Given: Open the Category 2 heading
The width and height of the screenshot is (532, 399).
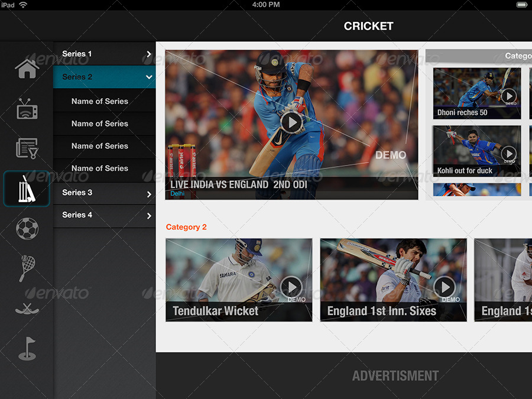Looking at the screenshot, I should click(x=186, y=227).
